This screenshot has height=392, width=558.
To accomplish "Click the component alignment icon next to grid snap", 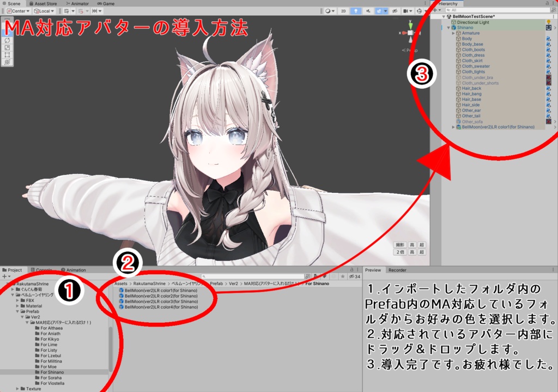I will [x=82, y=10].
